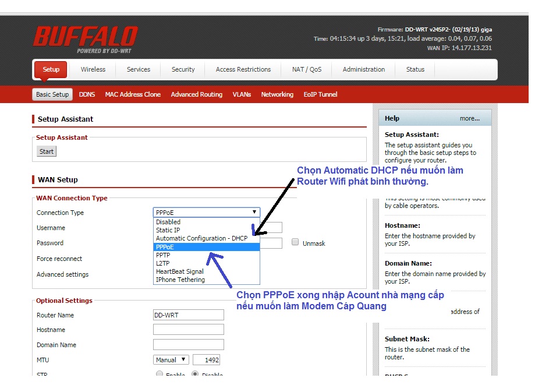Select PPTP connection type
Viewport: 549px width, 392px height.
click(x=207, y=255)
